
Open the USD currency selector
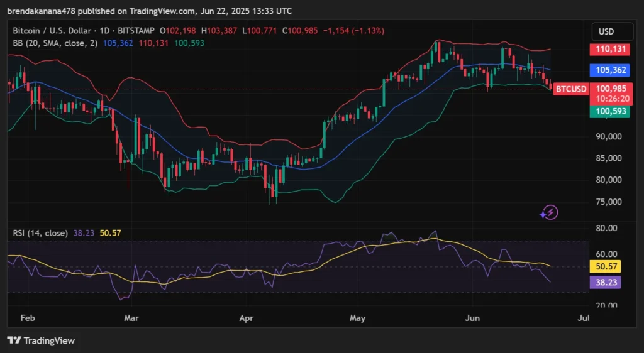click(606, 31)
